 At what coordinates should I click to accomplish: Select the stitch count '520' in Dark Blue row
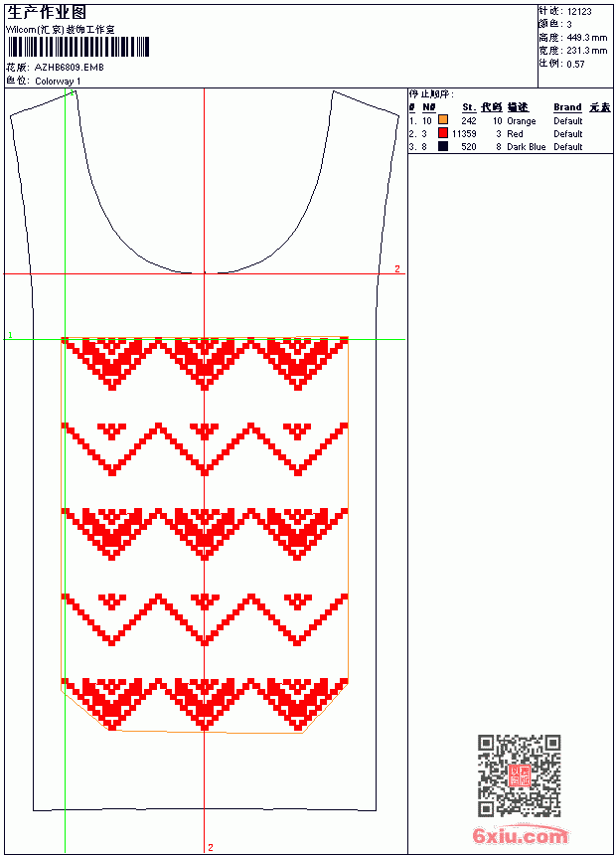[x=469, y=147]
